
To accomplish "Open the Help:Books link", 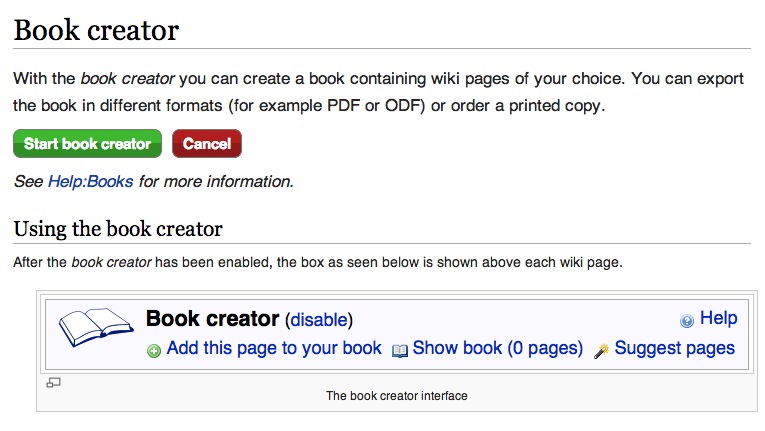I will (90, 182).
